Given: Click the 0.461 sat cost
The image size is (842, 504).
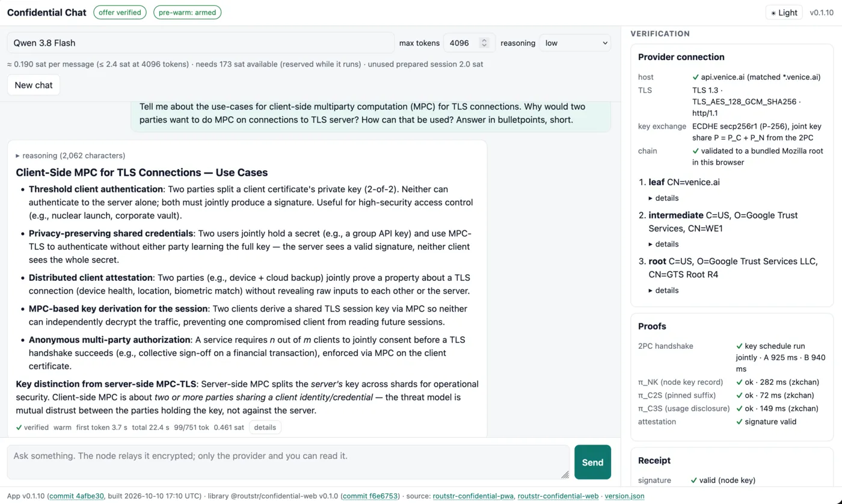Looking at the screenshot, I should click(229, 428).
